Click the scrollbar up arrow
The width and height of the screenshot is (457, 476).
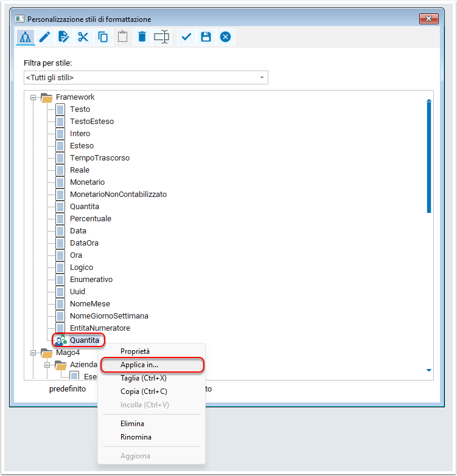click(x=429, y=100)
